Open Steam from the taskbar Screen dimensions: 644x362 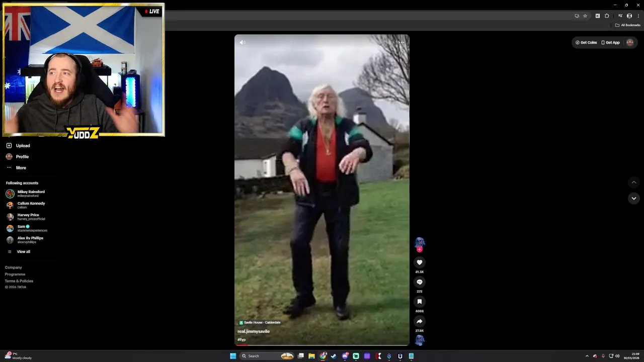point(334,356)
